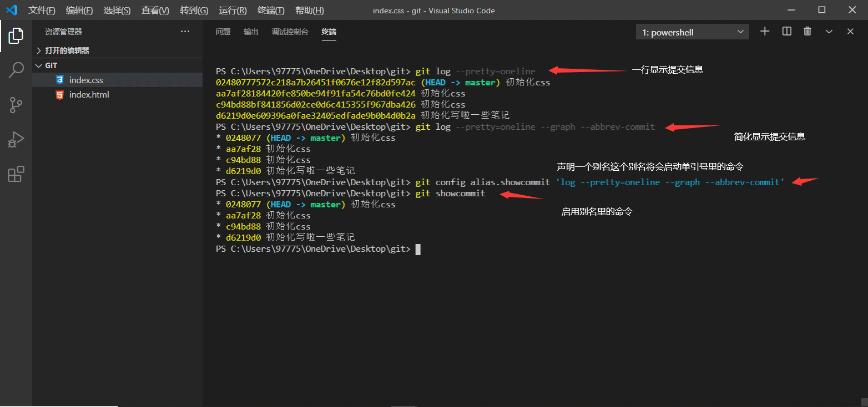Click the 资源管理器 panel title
This screenshot has height=407, width=868.
(64, 32)
